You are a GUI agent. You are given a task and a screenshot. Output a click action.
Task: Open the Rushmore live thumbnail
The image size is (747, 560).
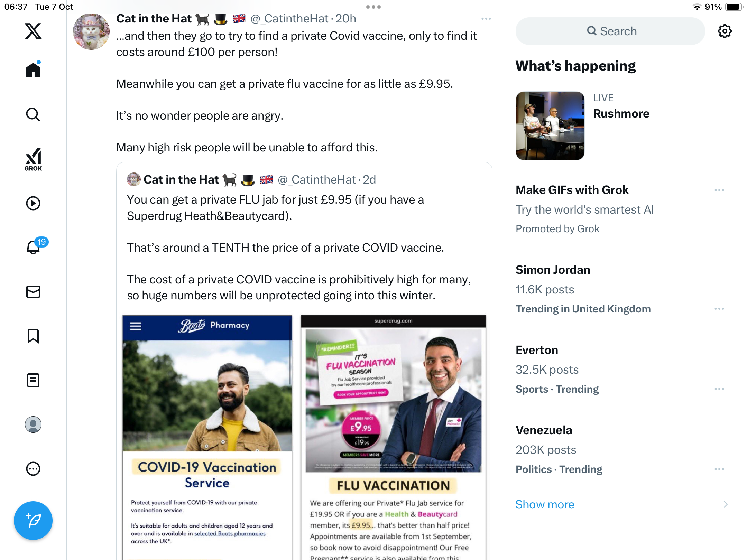click(550, 125)
